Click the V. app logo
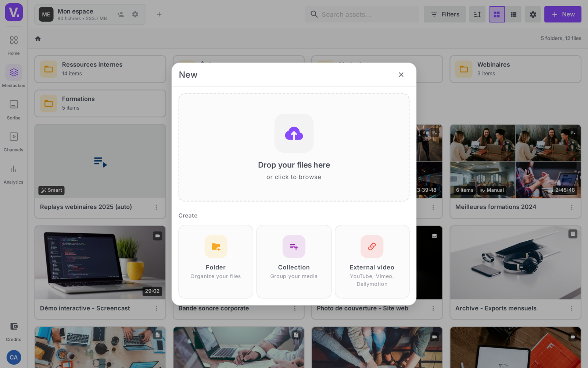This screenshot has height=368, width=588. [x=14, y=12]
